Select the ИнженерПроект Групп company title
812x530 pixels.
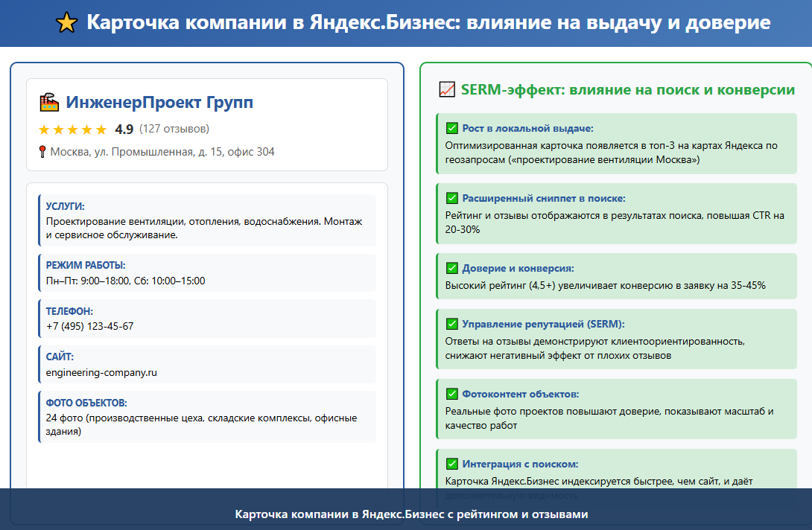pyautogui.click(x=159, y=102)
